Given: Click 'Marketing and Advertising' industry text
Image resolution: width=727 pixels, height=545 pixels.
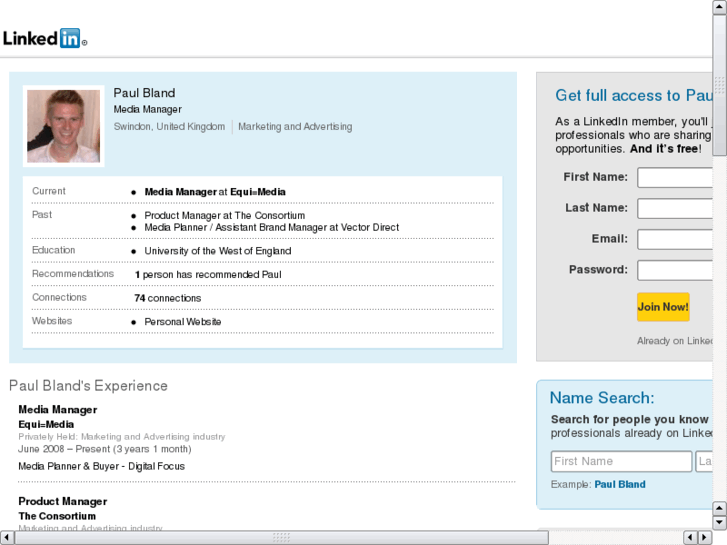Looking at the screenshot, I should (295, 127).
